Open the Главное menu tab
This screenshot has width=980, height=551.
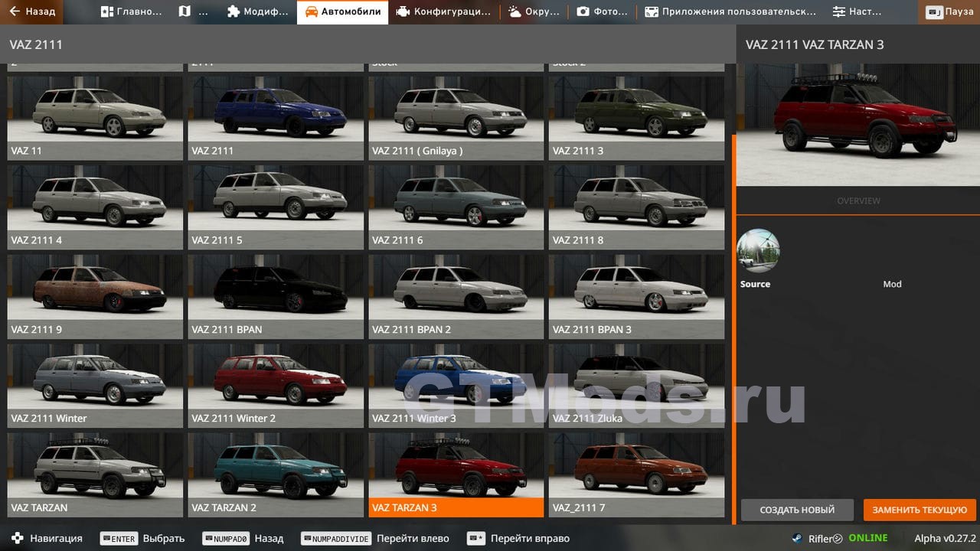coord(131,11)
